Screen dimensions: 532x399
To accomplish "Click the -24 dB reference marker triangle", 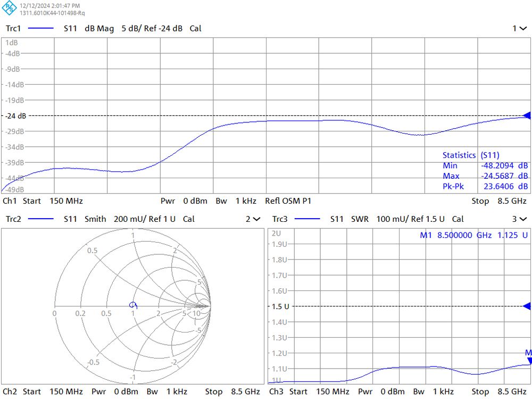I will click(527, 115).
